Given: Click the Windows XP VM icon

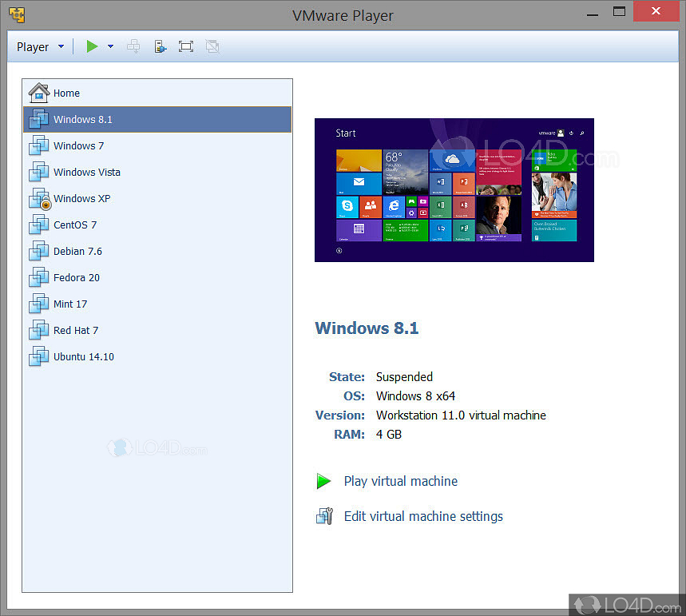Looking at the screenshot, I should [x=39, y=199].
